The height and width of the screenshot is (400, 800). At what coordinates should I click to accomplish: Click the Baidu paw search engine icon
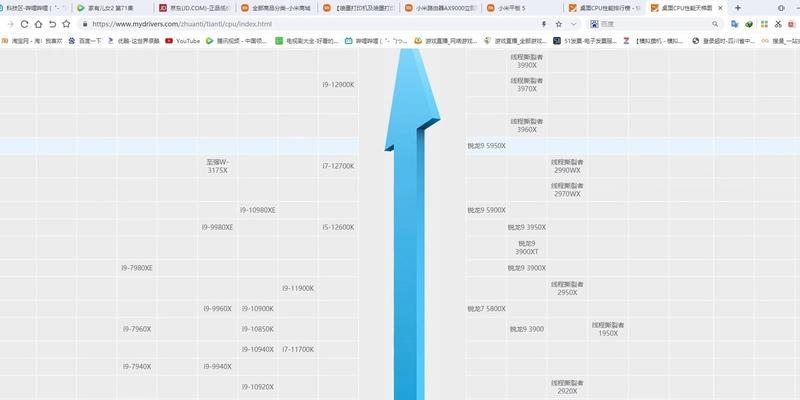point(594,24)
